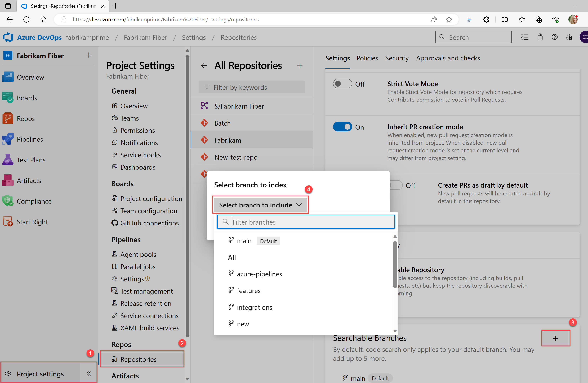
Task: Toggle Inherit PR creation mode on
Action: click(x=342, y=127)
